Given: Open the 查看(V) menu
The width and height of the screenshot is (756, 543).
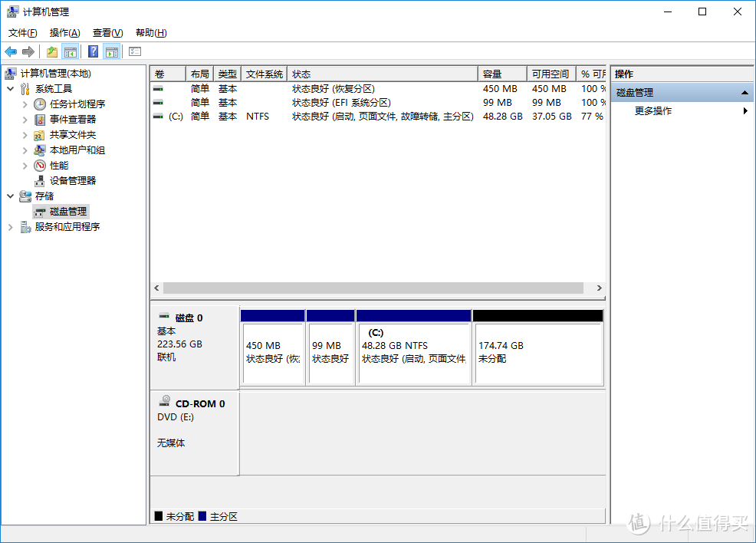Looking at the screenshot, I should coord(107,32).
